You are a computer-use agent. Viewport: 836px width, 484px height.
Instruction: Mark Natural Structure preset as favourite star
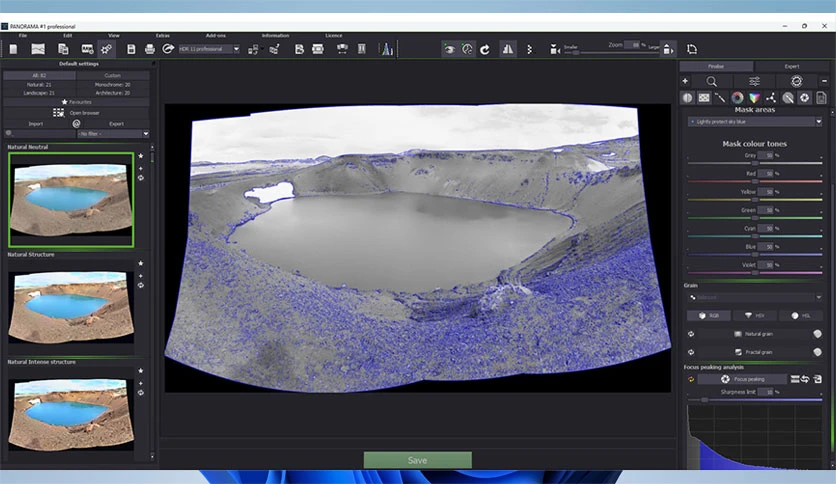click(141, 263)
